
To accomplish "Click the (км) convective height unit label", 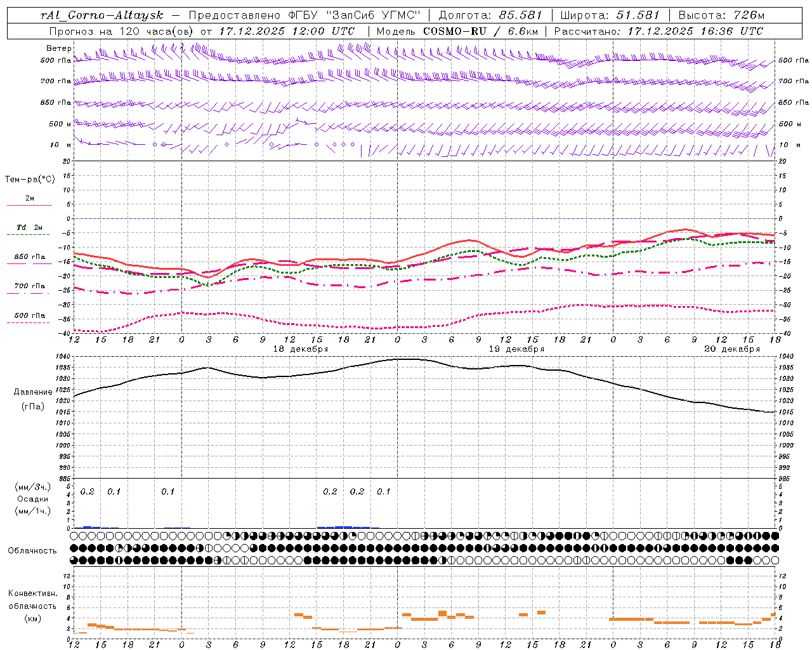I will click(x=33, y=618).
